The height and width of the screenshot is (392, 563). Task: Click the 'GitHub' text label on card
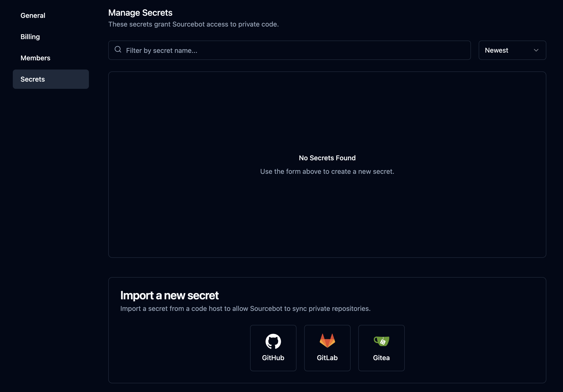[273, 358]
